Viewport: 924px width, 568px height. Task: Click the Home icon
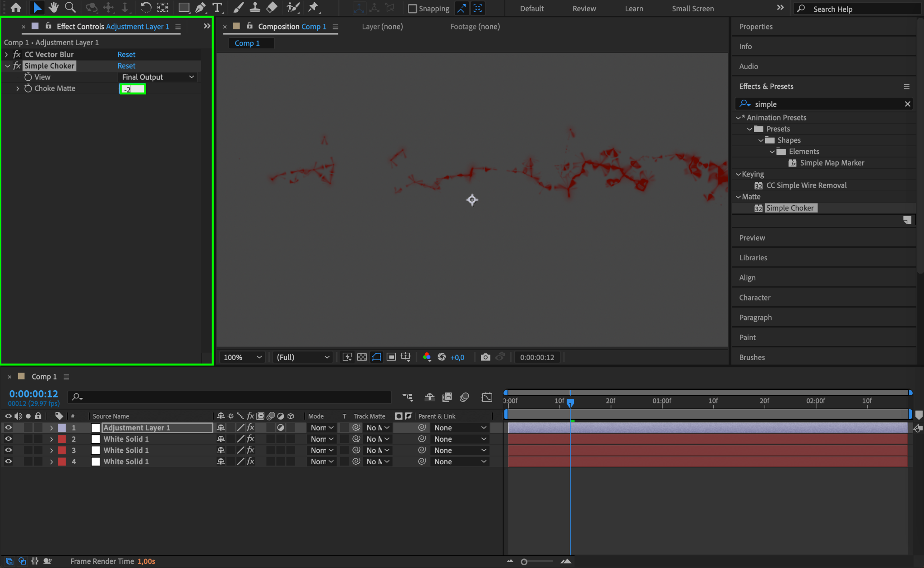coord(16,8)
